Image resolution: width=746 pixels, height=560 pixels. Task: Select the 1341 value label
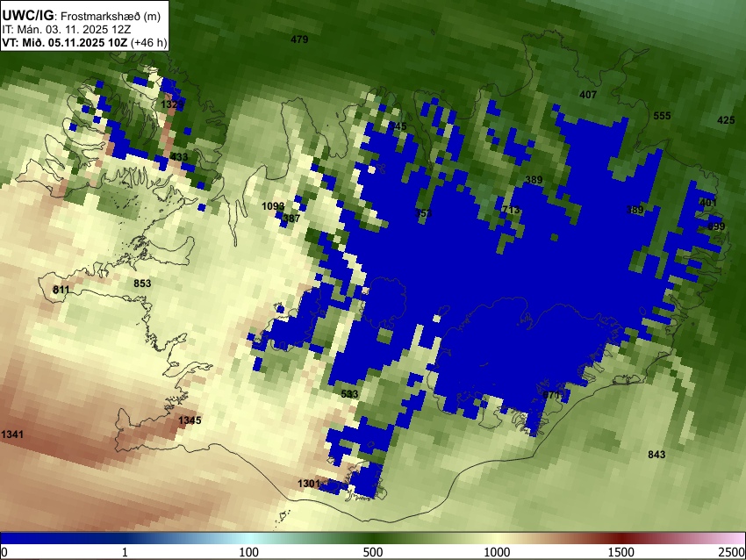click(x=12, y=434)
